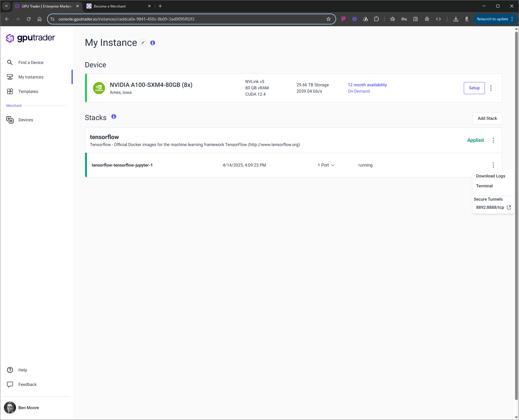
Task: Open code brackets devtools extension icon
Action: pos(438,19)
